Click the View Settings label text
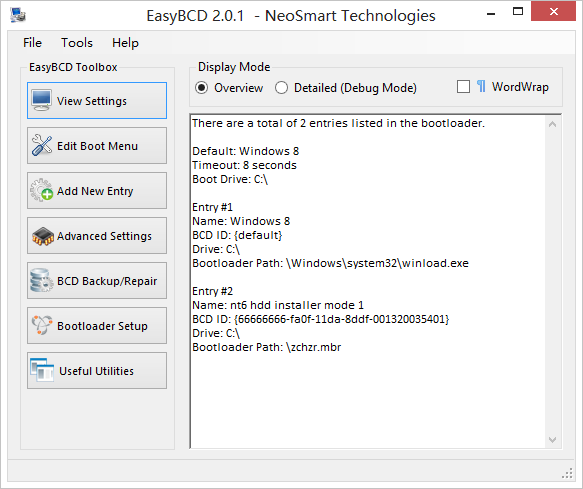The width and height of the screenshot is (583, 489). [92, 101]
